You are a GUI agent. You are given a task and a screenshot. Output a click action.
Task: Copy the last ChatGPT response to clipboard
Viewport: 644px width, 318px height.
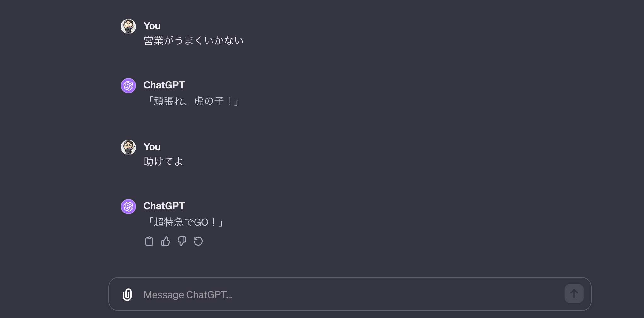point(149,241)
